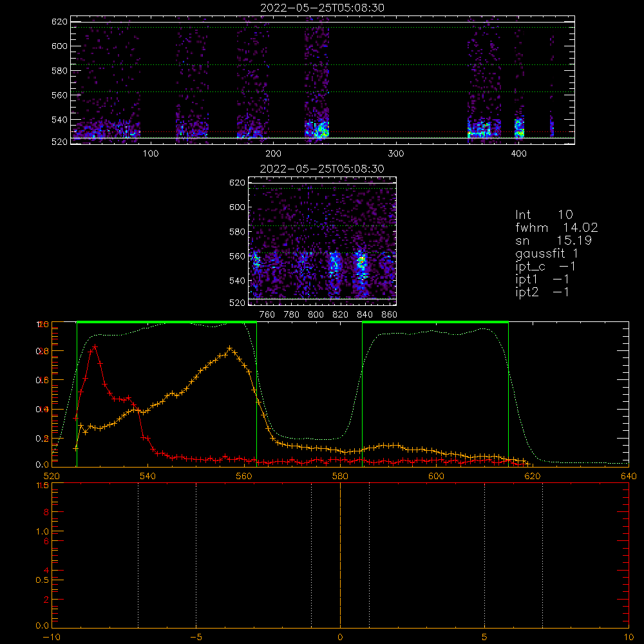This screenshot has height=644, width=644.
Task: Click x-axis label 840 under middle image
Action: point(365,315)
